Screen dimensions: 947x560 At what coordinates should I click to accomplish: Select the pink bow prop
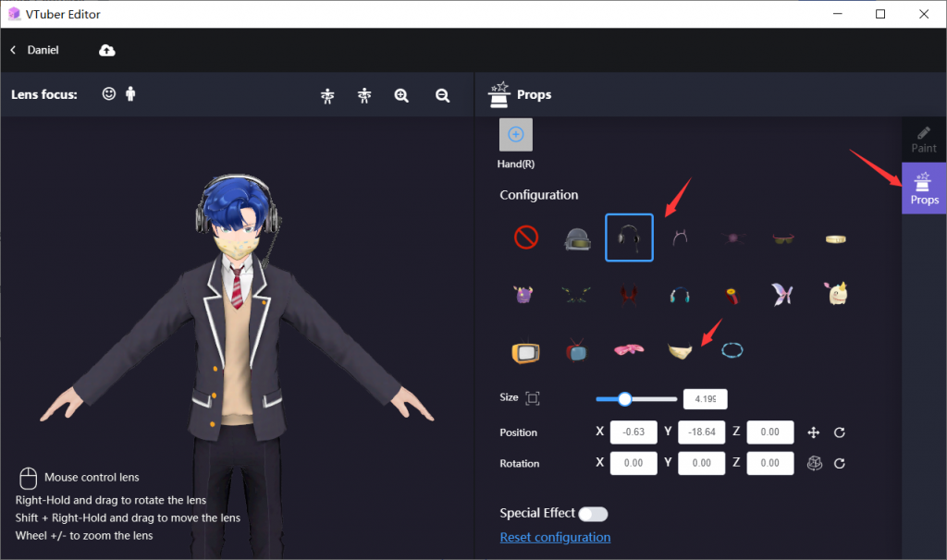(x=629, y=349)
